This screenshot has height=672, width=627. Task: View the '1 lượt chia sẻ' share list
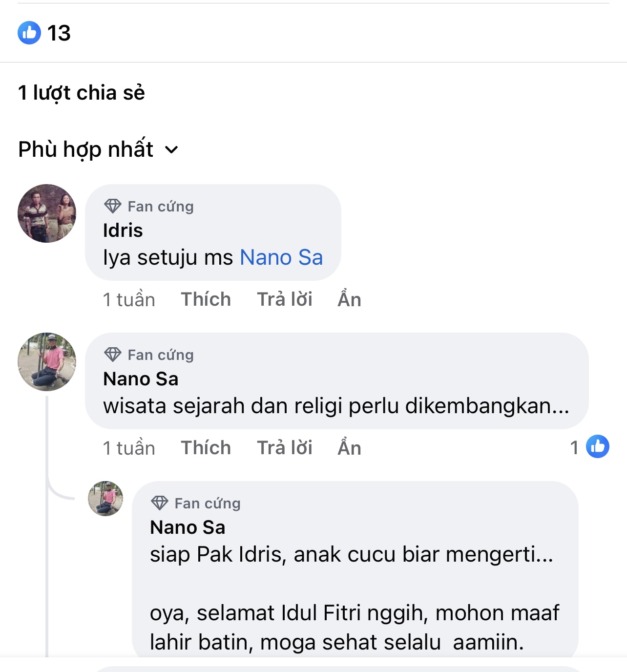pos(82,93)
